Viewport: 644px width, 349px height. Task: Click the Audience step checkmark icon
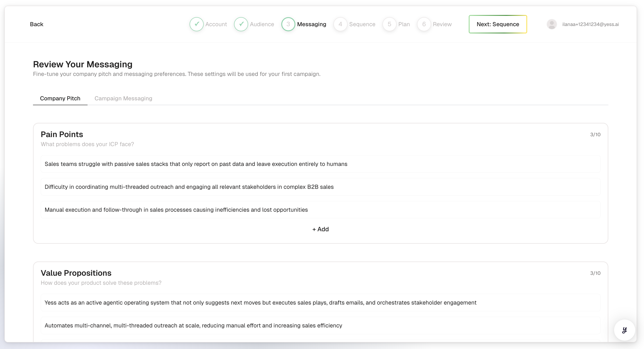[x=241, y=24]
